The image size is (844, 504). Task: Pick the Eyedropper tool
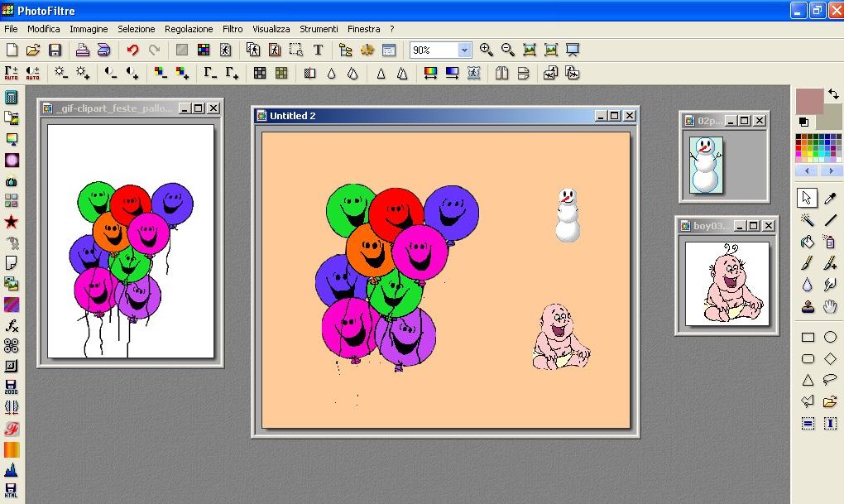click(x=830, y=198)
